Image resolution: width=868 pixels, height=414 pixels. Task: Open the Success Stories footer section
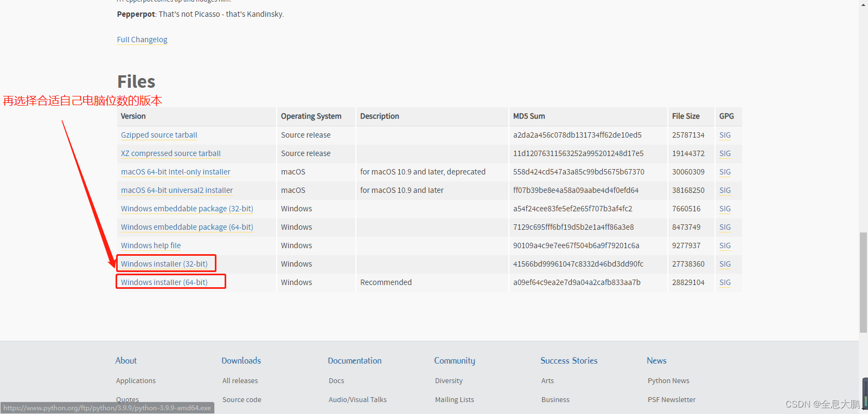coord(569,361)
